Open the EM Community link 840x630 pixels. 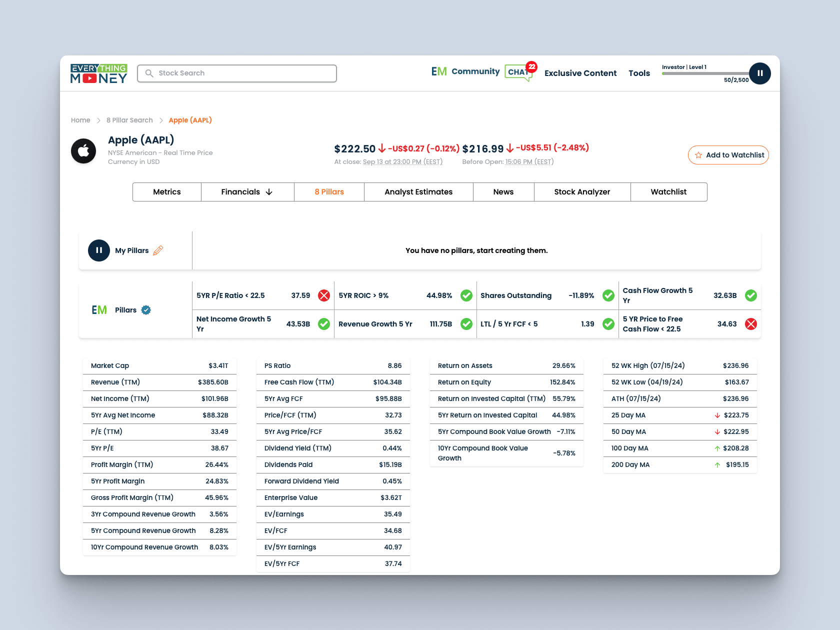tap(465, 71)
